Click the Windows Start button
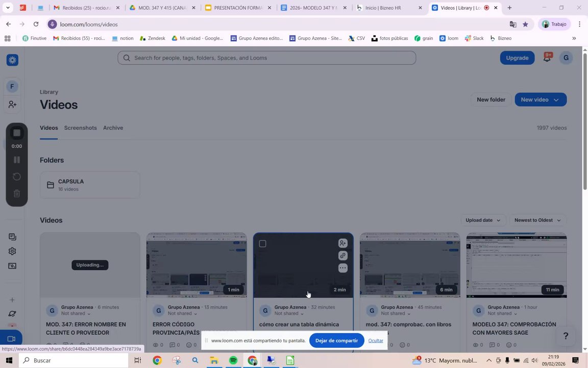Screen dimensions: 588x368 tap(9, 360)
